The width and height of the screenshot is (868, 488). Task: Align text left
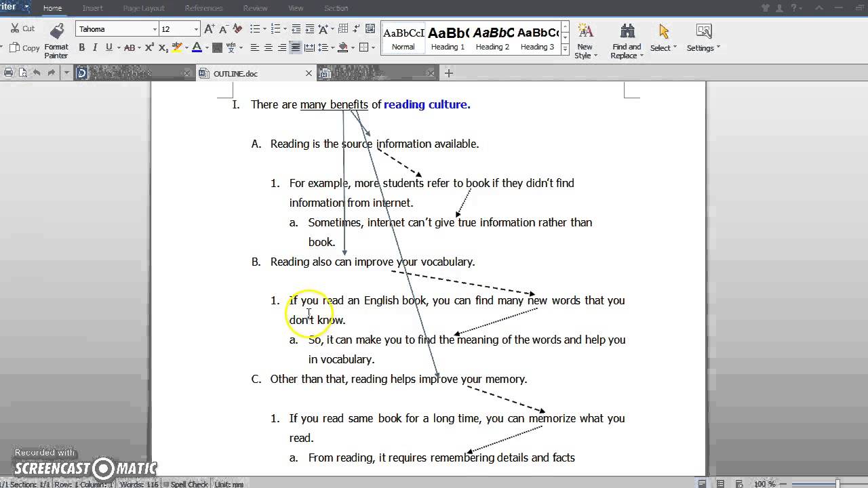pyautogui.click(x=255, y=47)
